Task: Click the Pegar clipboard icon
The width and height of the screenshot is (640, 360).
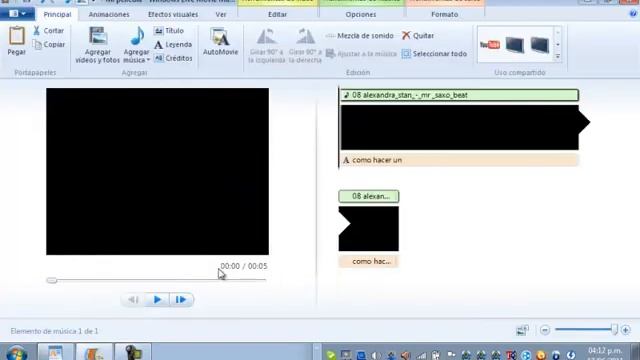Action: [17, 36]
